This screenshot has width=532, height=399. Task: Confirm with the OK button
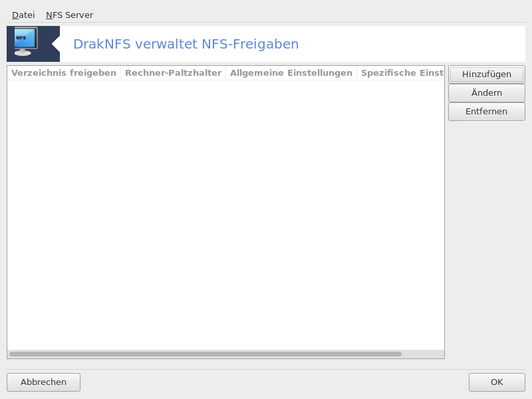[497, 382]
